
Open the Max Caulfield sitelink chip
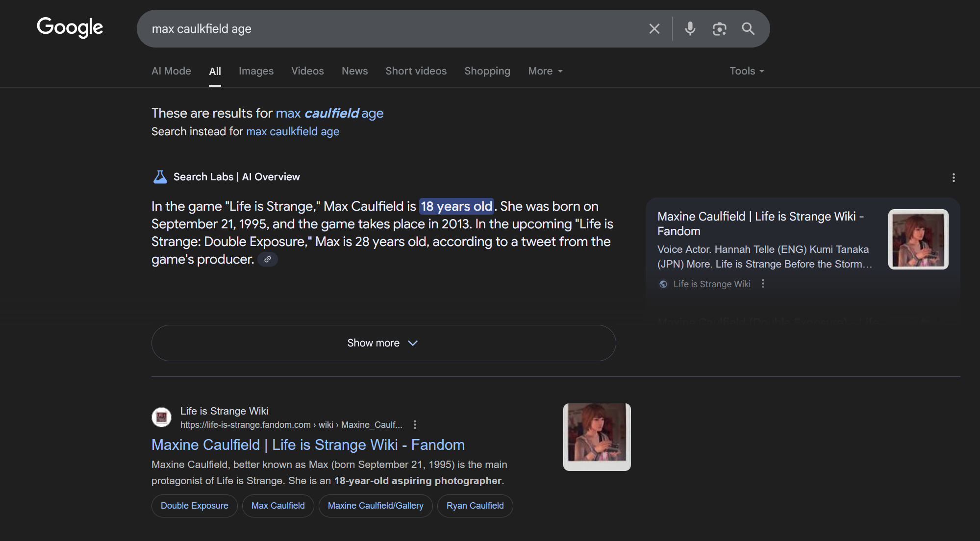click(x=278, y=506)
